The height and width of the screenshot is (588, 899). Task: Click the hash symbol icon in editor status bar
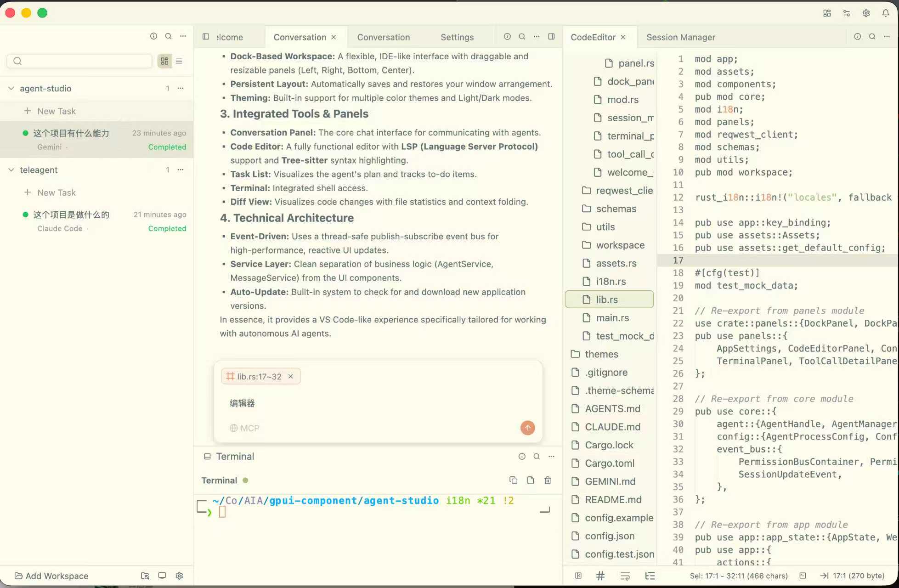tap(600, 576)
